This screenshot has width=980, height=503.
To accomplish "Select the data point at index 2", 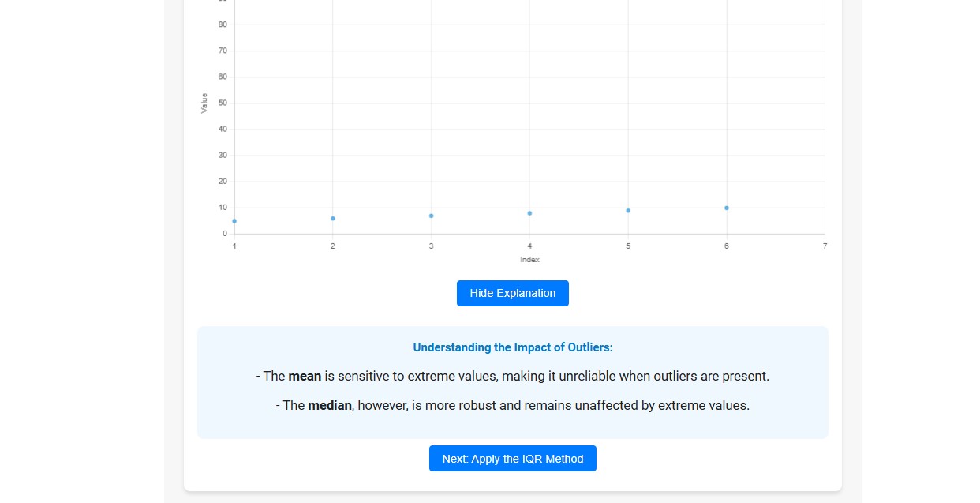I will [x=332, y=219].
